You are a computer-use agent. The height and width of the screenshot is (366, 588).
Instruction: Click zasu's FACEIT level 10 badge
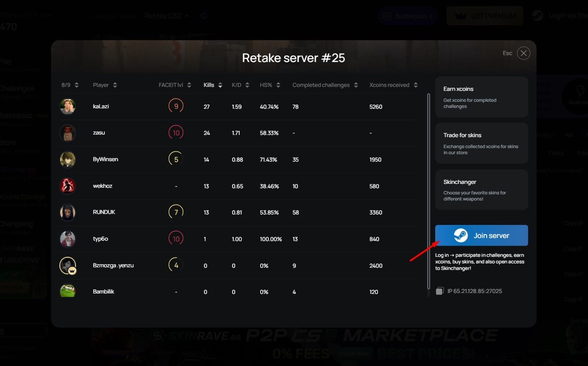(x=176, y=133)
